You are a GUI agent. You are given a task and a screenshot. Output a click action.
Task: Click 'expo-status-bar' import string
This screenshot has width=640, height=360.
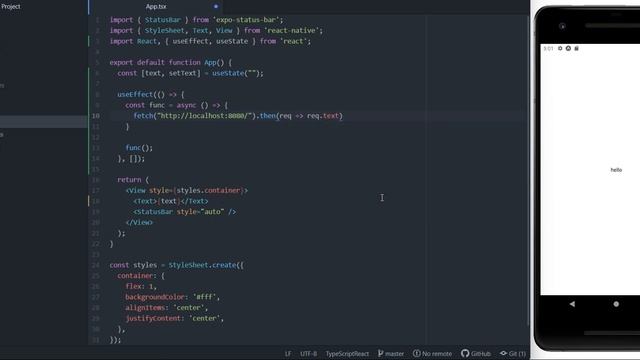(x=245, y=20)
